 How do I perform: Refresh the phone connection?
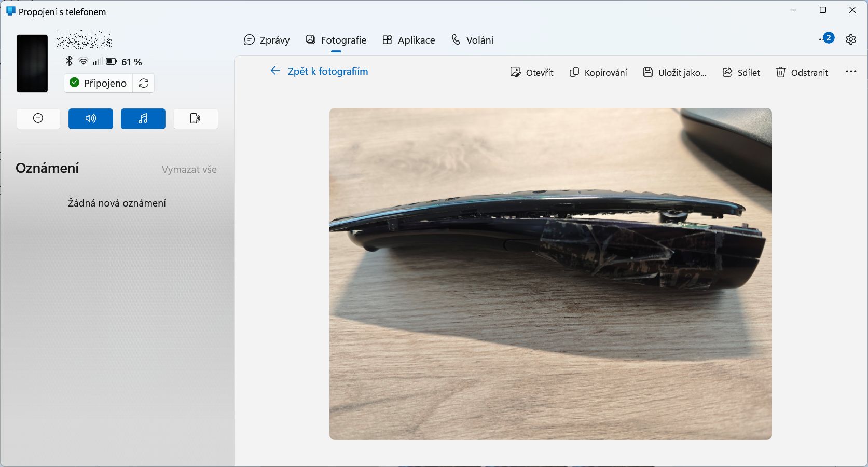pos(144,83)
